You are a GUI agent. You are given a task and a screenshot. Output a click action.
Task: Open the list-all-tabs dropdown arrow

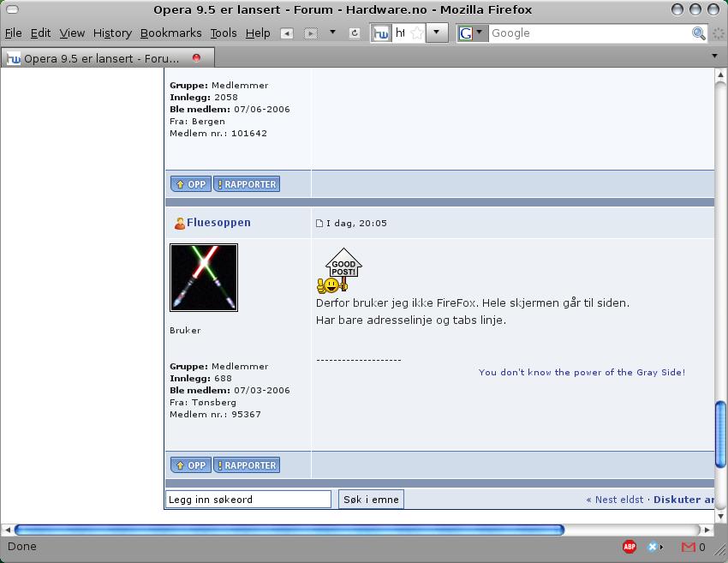714,56
